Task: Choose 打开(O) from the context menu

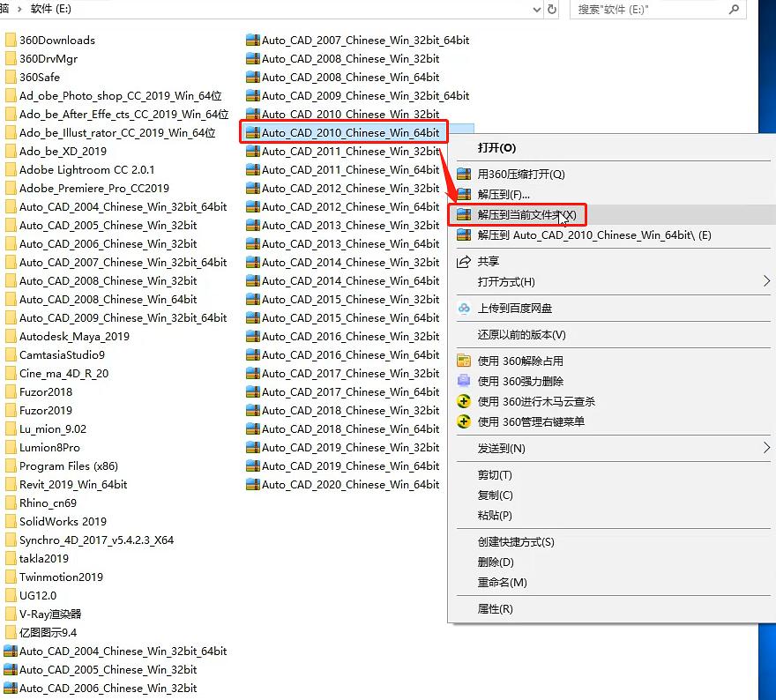Action: (496, 148)
